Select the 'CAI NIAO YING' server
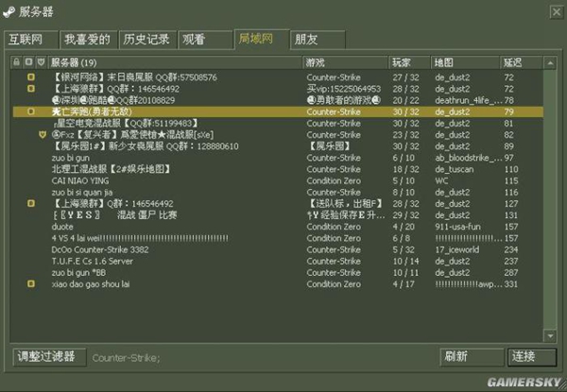The width and height of the screenshot is (567, 392). [278, 180]
